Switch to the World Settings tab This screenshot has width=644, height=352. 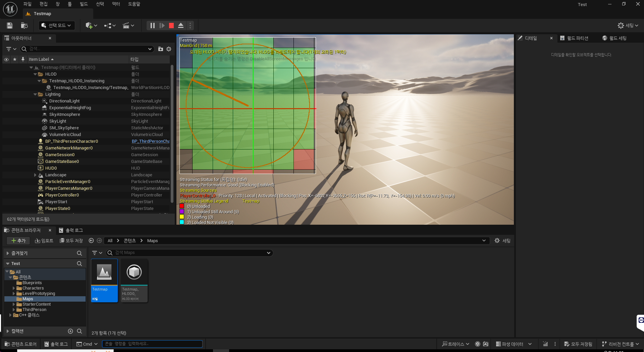click(x=614, y=38)
